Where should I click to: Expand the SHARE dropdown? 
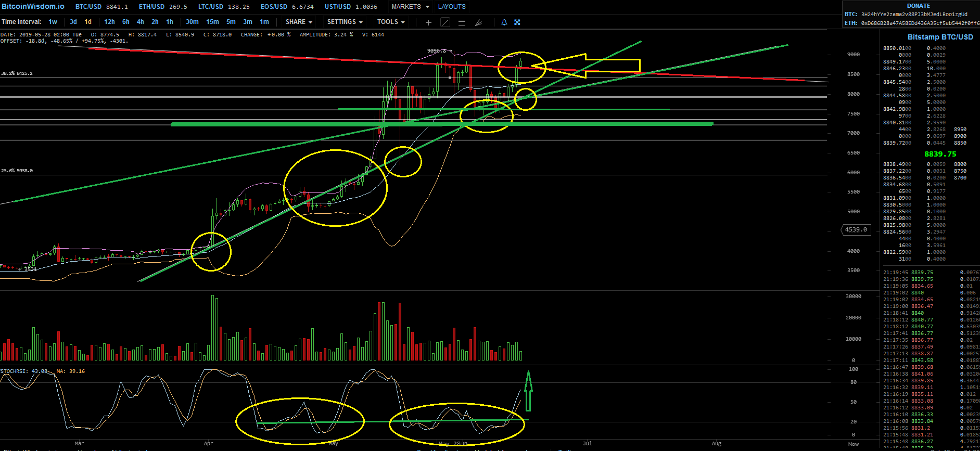point(299,22)
